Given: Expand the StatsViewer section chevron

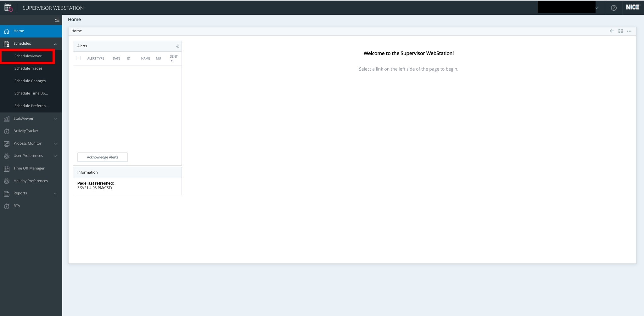Looking at the screenshot, I should (x=55, y=119).
